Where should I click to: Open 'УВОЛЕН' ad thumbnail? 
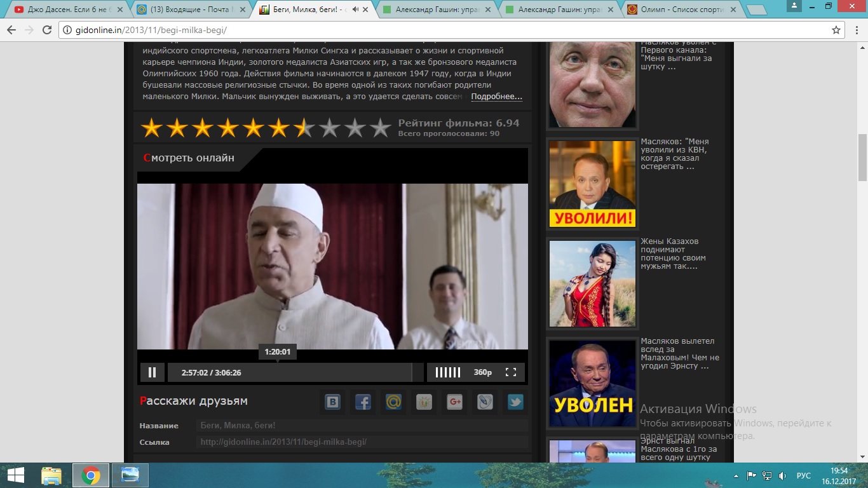point(592,383)
